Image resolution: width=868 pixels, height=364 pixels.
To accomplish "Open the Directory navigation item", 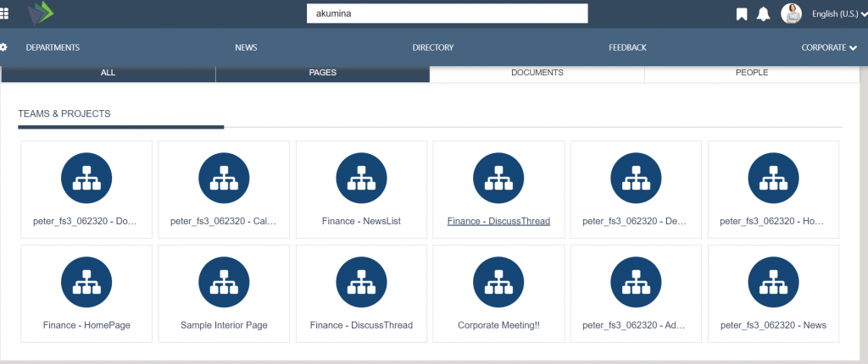I will click(x=432, y=47).
